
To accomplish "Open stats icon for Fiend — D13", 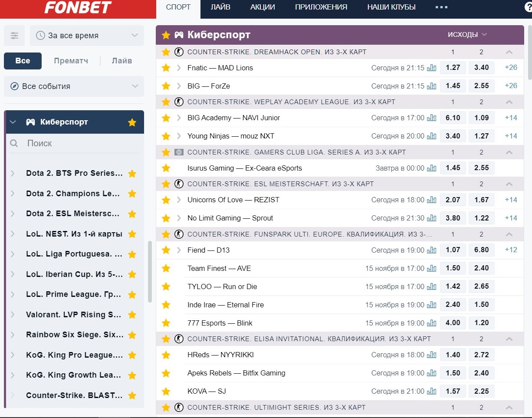I will pos(431,250).
